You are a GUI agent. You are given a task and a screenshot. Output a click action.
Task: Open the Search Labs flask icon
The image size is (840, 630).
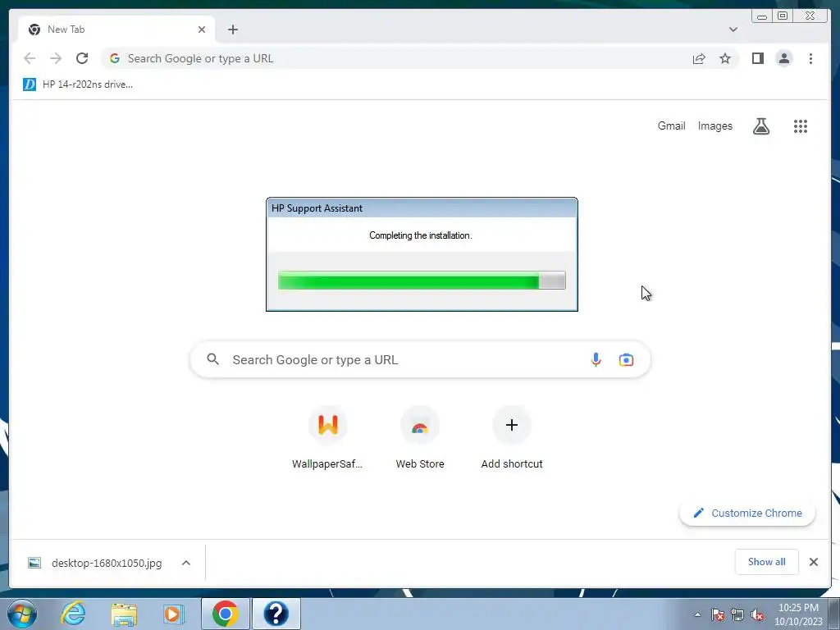point(760,126)
